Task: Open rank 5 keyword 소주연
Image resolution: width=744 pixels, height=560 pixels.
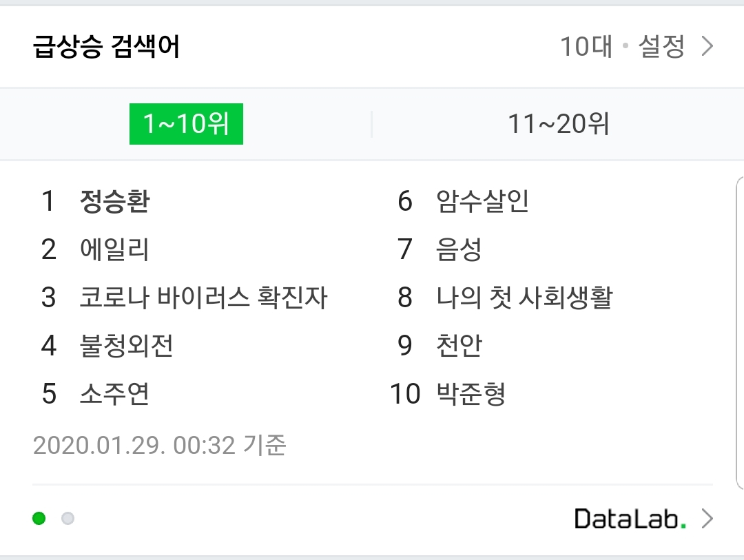Action: pos(114,394)
